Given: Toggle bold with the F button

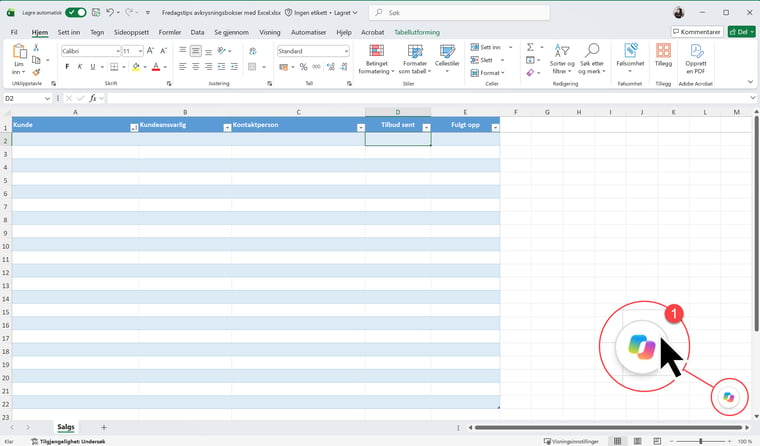Looking at the screenshot, I should point(67,66).
